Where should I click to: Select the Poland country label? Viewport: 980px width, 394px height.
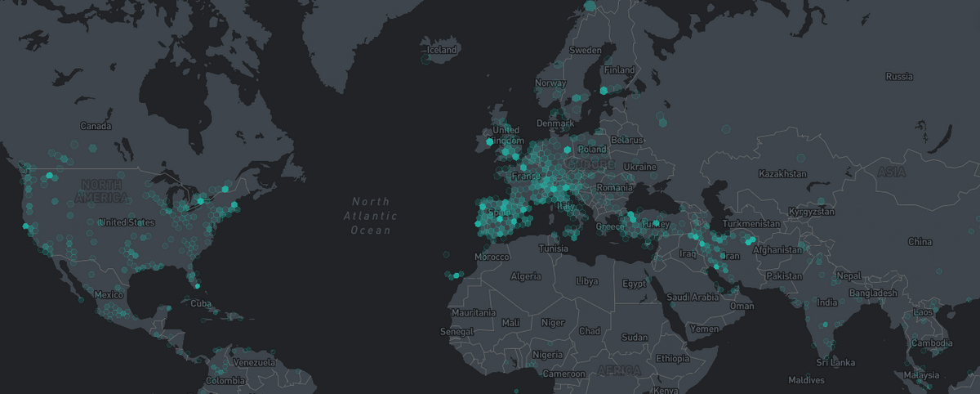pos(592,150)
